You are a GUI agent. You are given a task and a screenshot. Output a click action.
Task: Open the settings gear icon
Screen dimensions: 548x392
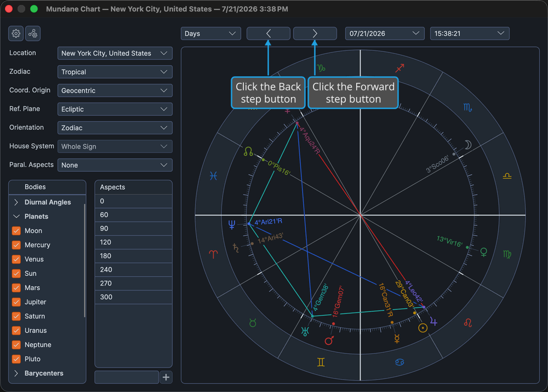(16, 33)
